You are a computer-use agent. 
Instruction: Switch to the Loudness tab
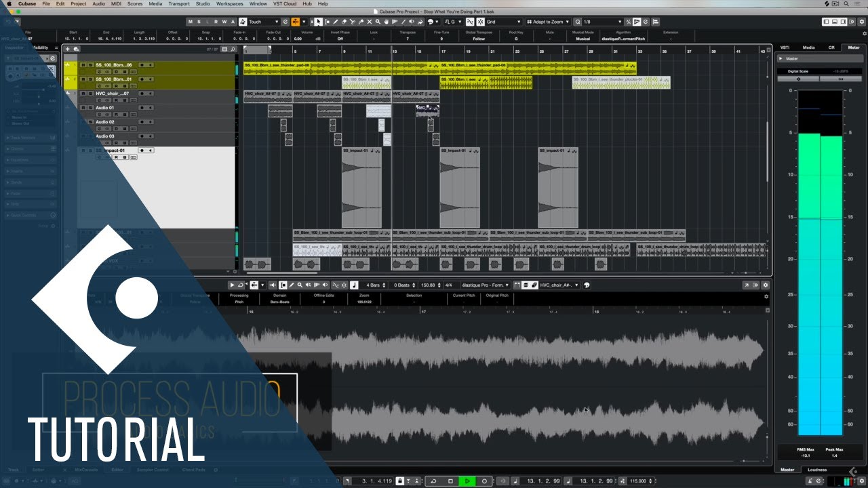click(x=817, y=469)
